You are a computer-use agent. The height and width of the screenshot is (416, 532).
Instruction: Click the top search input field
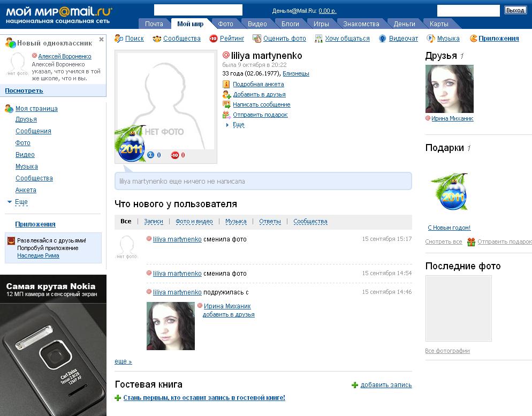tap(198, 10)
